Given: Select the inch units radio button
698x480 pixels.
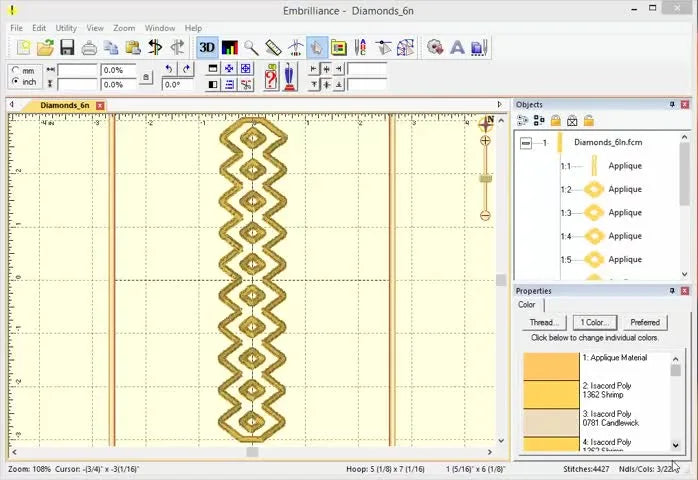Looking at the screenshot, I should 16,81.
